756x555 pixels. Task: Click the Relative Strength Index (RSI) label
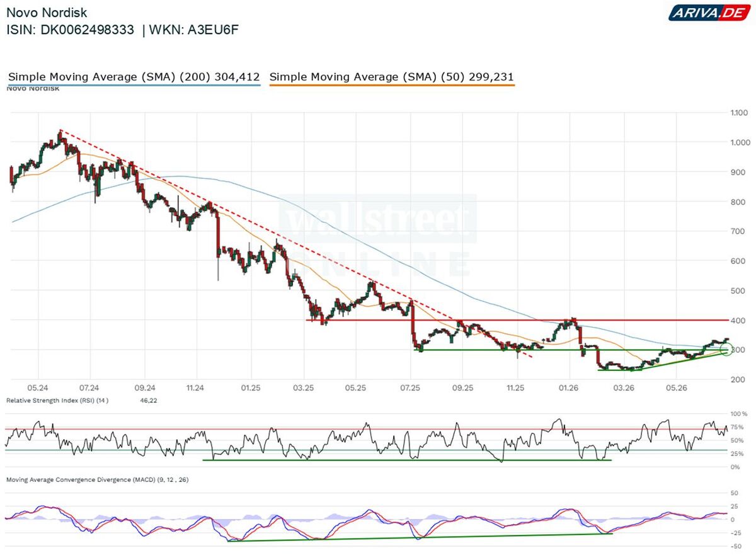click(57, 400)
